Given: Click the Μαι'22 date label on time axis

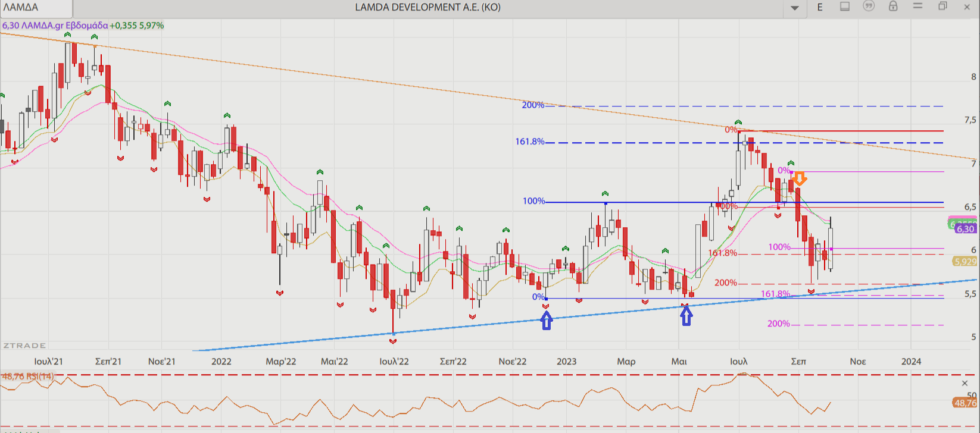Looking at the screenshot, I should (334, 361).
